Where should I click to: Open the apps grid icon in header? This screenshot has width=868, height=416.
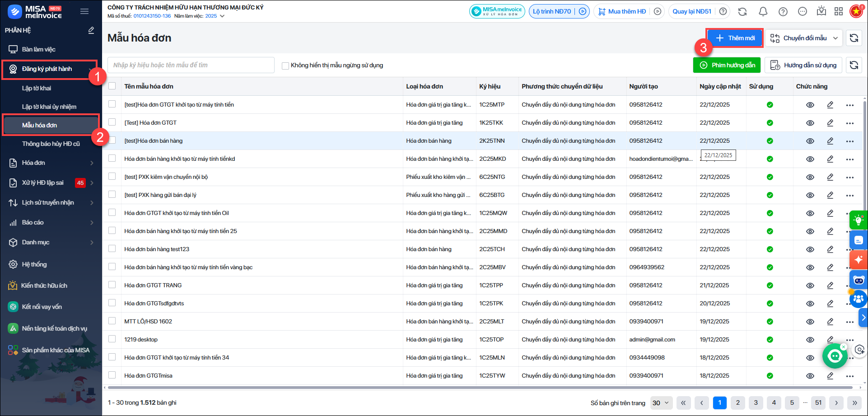tap(839, 12)
